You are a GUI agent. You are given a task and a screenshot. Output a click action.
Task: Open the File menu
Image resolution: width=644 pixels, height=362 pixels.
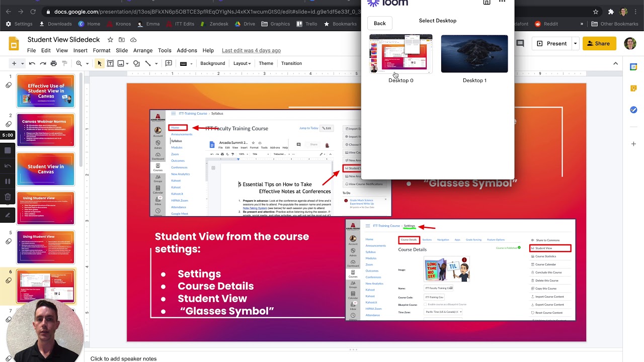(x=31, y=51)
